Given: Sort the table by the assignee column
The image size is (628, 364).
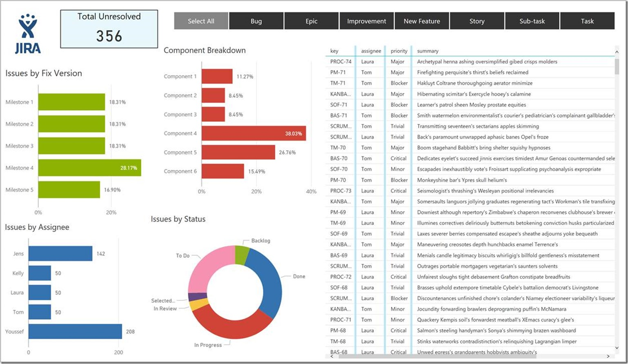Looking at the screenshot, I should click(370, 51).
